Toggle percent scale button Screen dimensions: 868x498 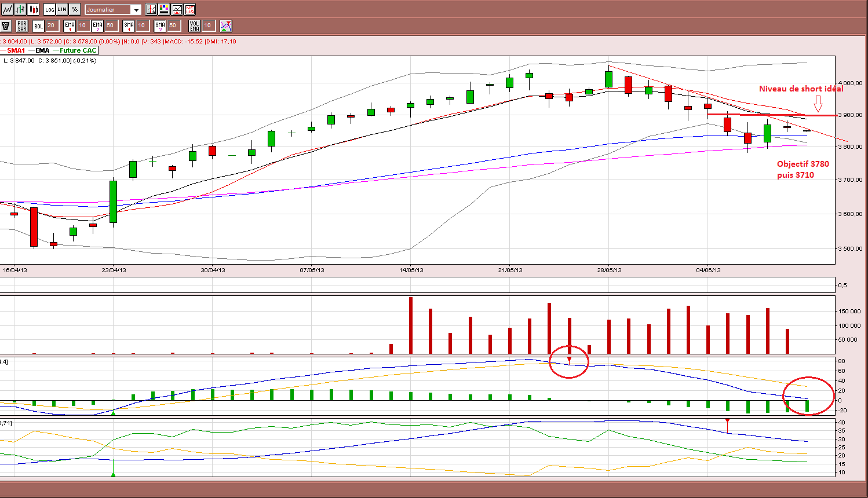coord(75,9)
